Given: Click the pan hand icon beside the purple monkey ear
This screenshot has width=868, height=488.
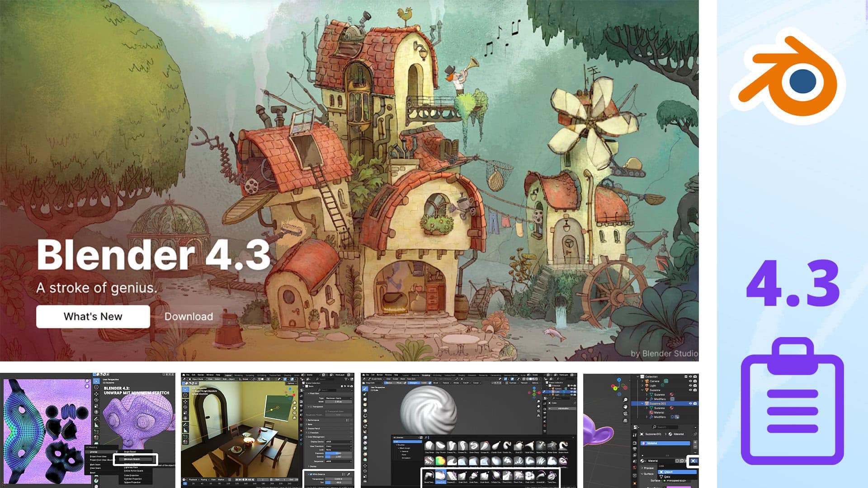Looking at the screenshot, I should [625, 407].
